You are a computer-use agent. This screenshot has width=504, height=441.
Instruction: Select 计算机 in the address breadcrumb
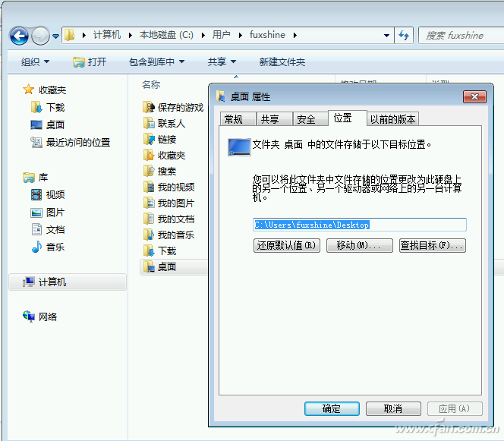coord(107,35)
